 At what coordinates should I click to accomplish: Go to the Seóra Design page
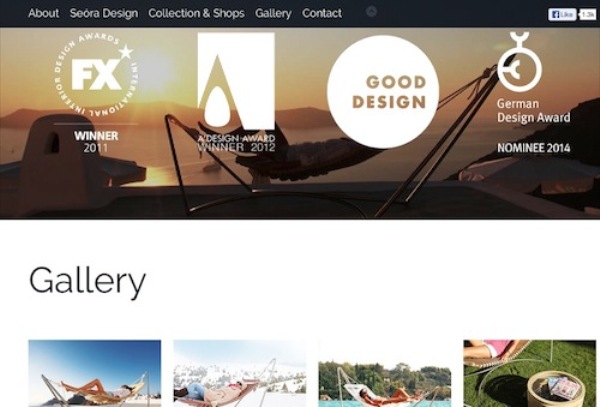click(104, 13)
